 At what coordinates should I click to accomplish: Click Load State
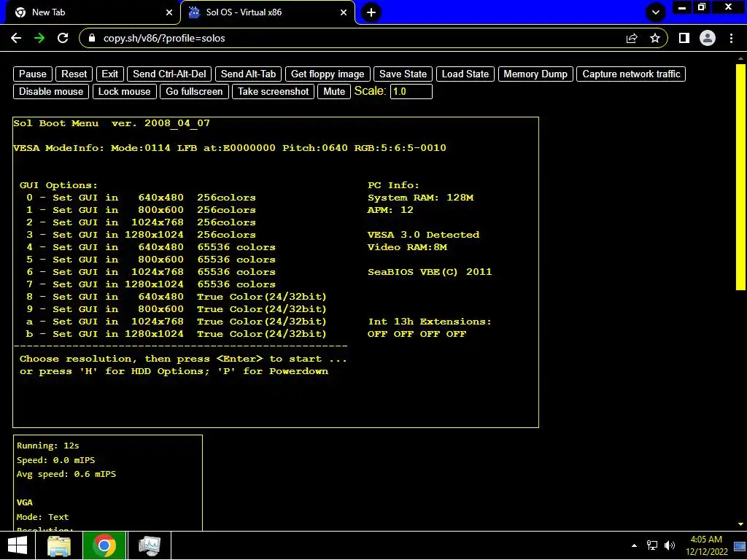[x=465, y=74]
